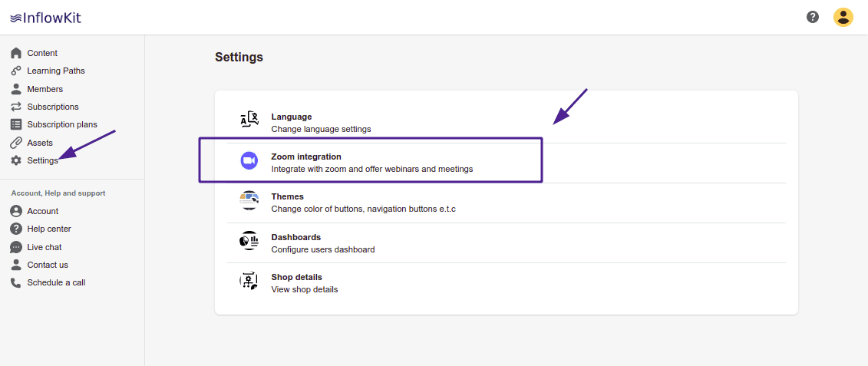Go to Learning Paths

point(55,71)
